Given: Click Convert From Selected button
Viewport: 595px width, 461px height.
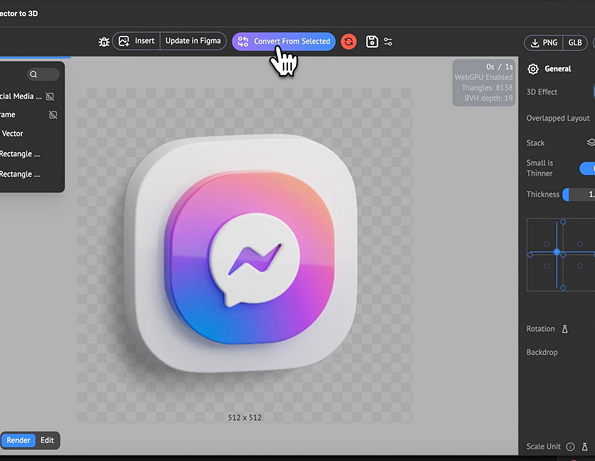Looking at the screenshot, I should tap(284, 41).
